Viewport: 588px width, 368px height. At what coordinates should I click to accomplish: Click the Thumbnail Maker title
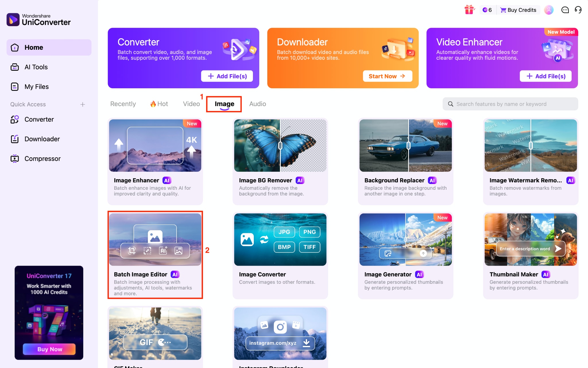(514, 274)
